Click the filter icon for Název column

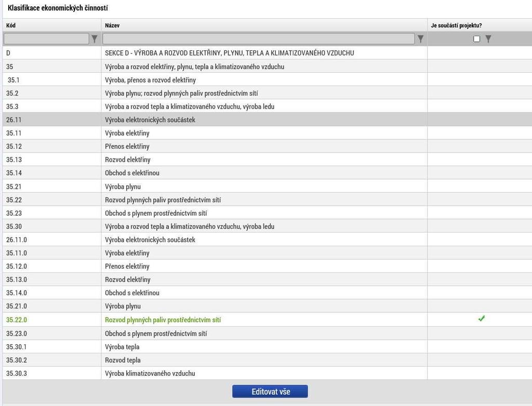420,39
